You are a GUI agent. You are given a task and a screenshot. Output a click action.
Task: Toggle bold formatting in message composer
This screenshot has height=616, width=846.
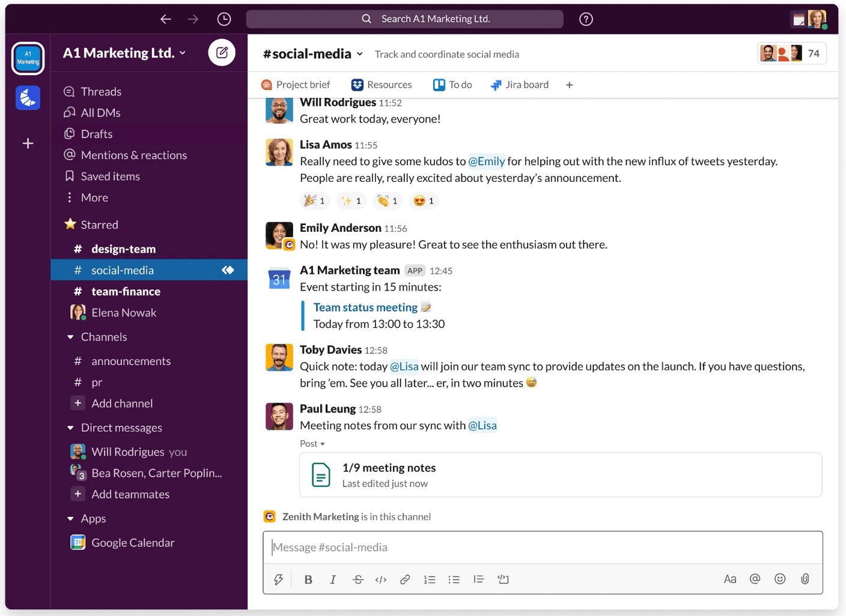(x=308, y=579)
